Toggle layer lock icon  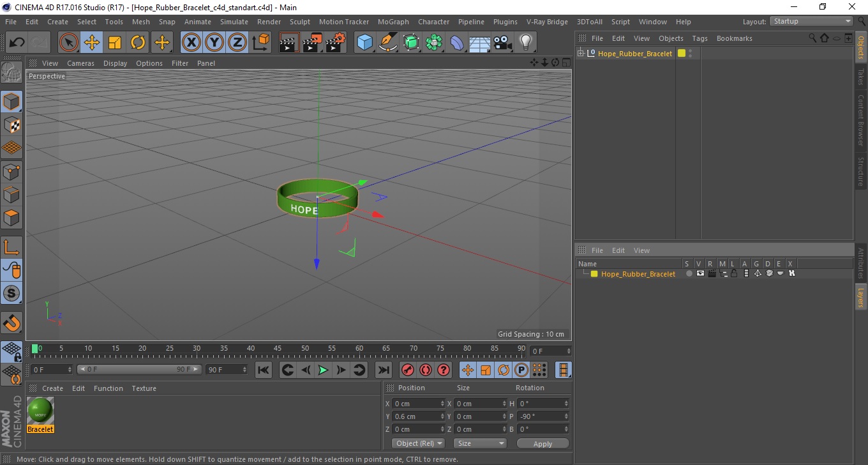tap(734, 273)
